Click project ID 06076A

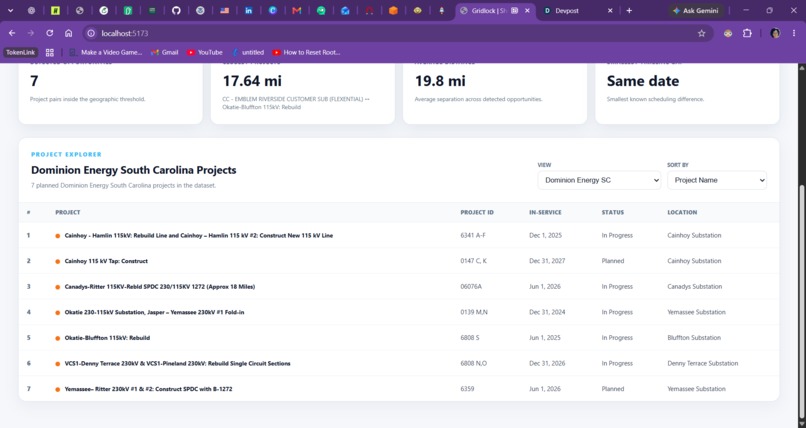[x=471, y=287]
